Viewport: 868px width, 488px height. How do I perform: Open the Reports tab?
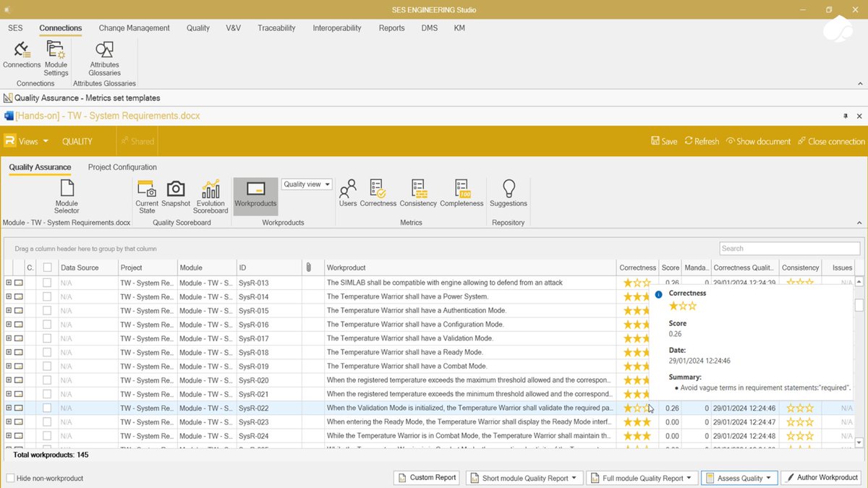(391, 28)
